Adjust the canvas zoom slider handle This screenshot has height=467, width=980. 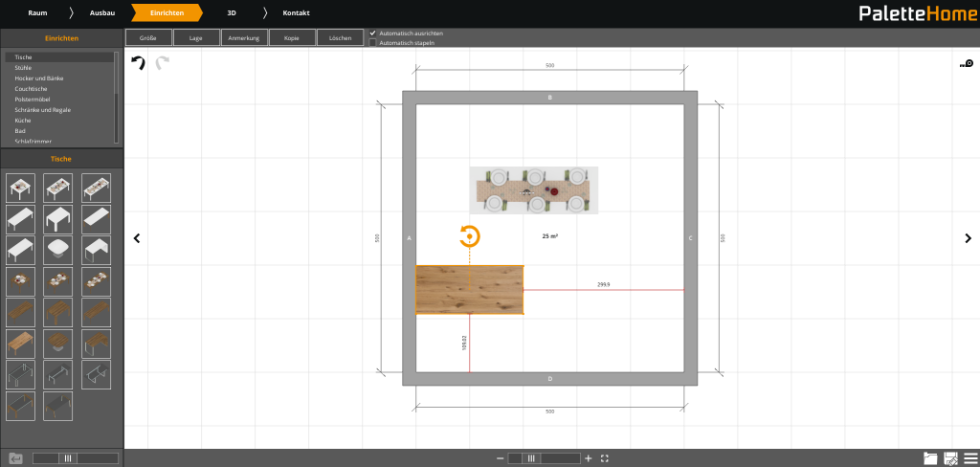coord(533,458)
